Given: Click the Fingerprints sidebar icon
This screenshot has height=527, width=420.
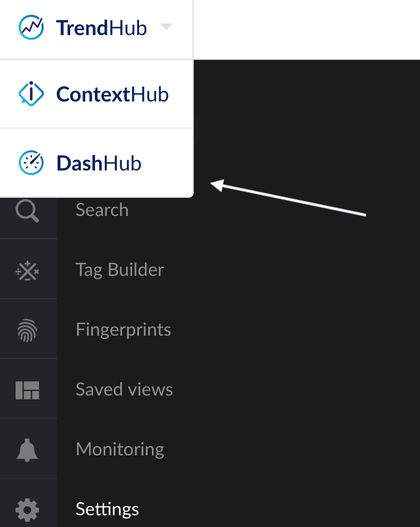Looking at the screenshot, I should (28, 329).
